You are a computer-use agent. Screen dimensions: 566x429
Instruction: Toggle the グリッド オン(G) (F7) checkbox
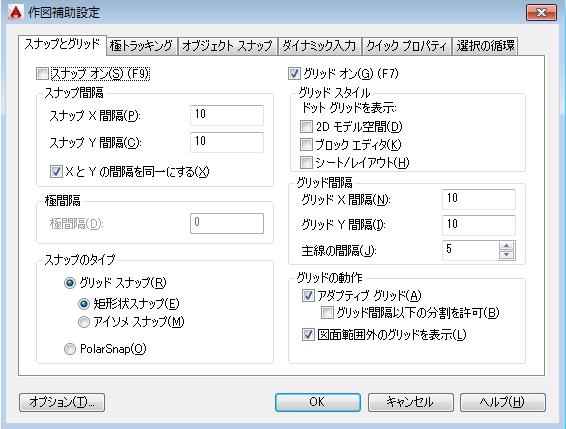coord(294,74)
